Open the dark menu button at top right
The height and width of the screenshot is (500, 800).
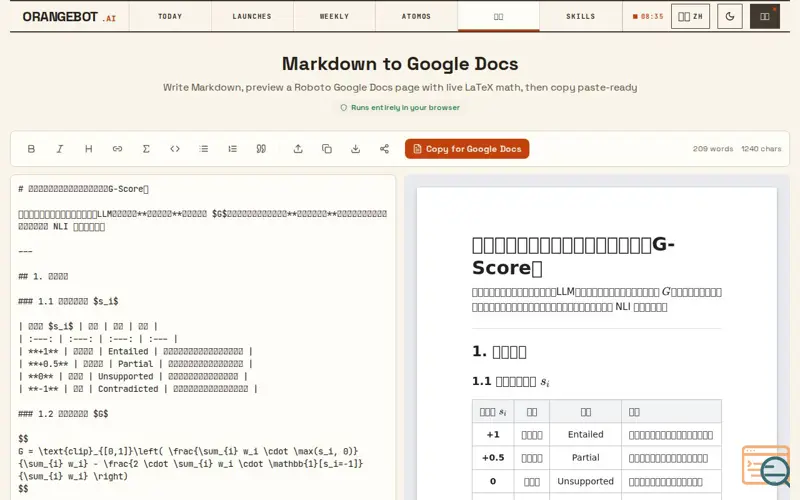tap(765, 16)
